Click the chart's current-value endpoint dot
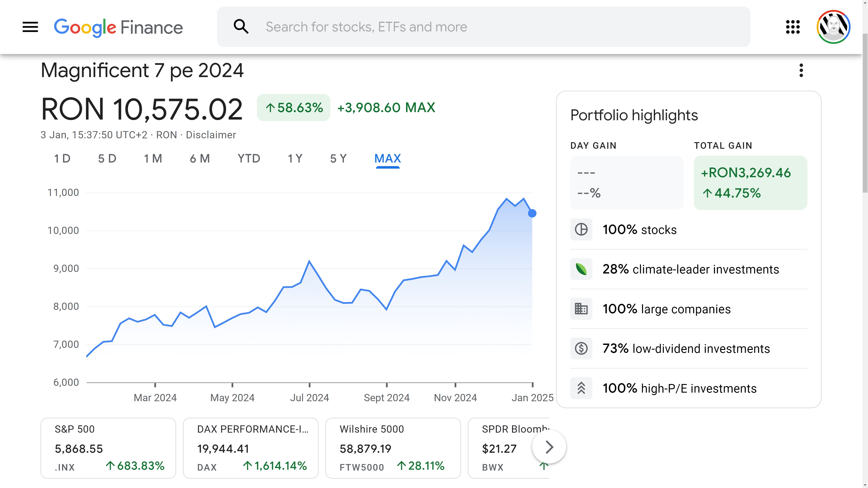Image resolution: width=868 pixels, height=488 pixels. coord(532,214)
